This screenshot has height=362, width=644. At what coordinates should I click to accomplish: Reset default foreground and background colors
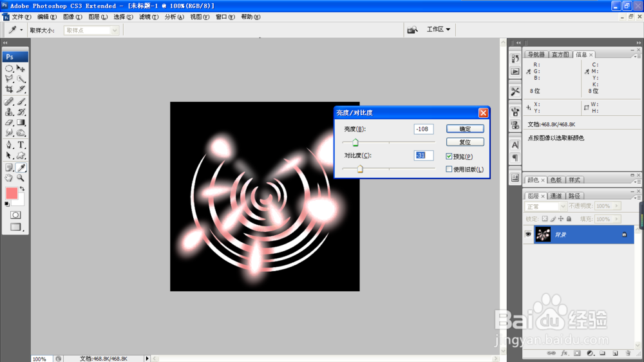tap(7, 204)
